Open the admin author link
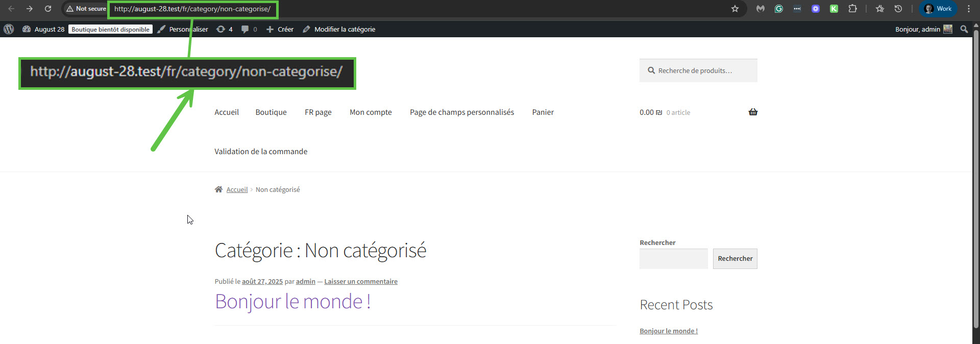980x344 pixels. click(306, 281)
